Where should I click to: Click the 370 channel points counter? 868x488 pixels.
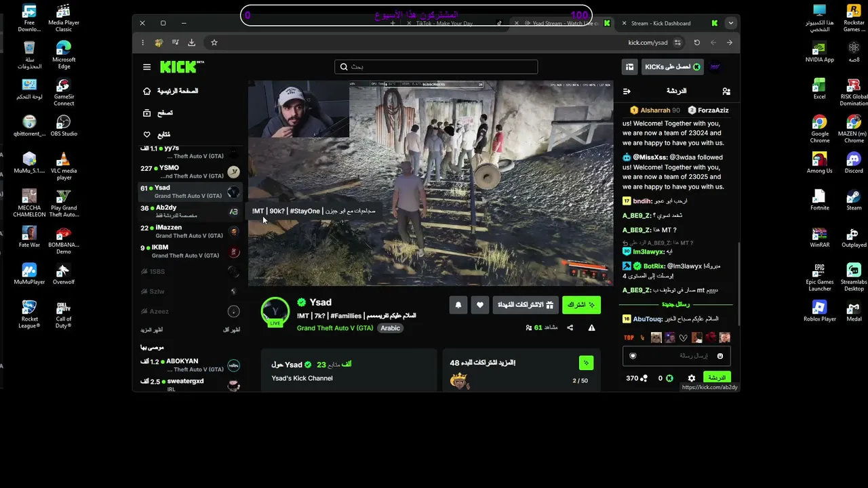click(x=636, y=378)
